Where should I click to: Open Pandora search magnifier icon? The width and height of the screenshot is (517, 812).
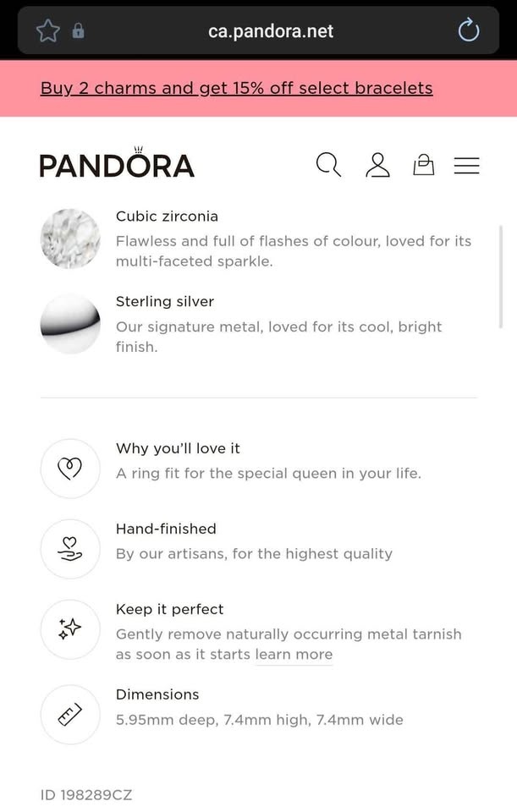[x=328, y=165]
